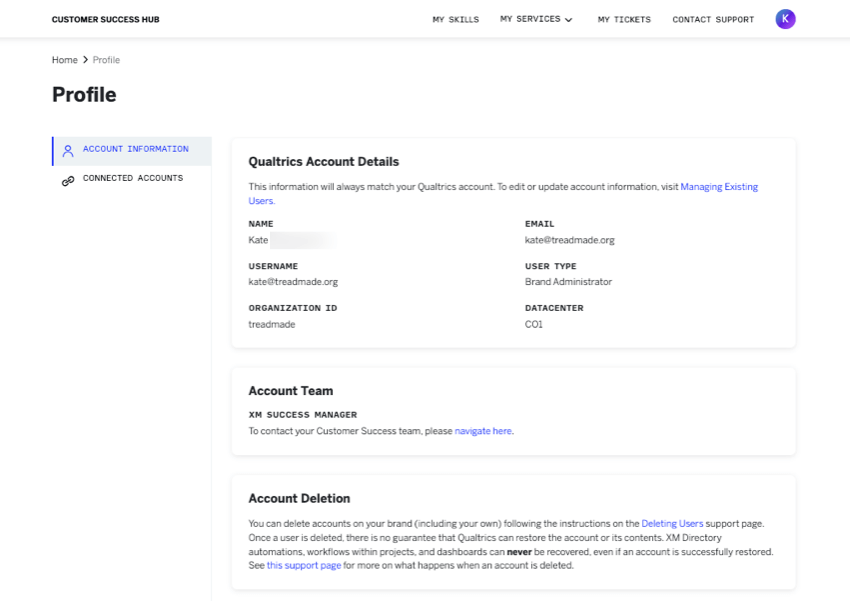Select the Account Information tab

(132, 151)
